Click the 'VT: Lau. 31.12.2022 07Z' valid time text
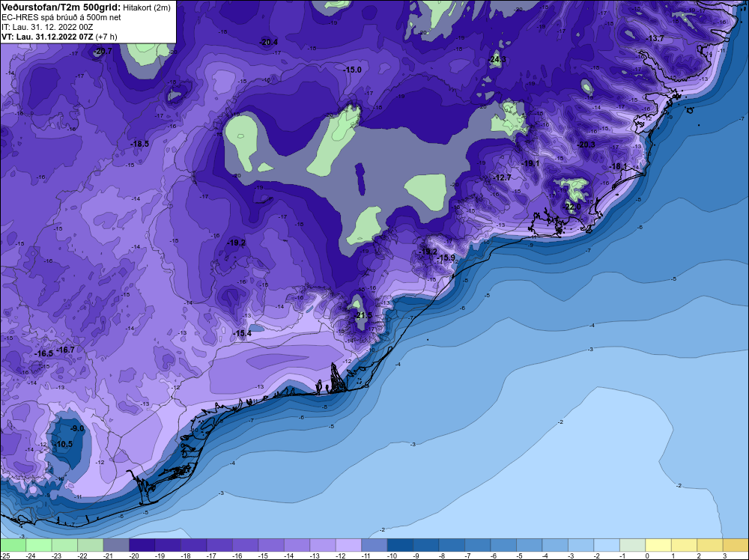The width and height of the screenshot is (749, 560). (x=47, y=37)
